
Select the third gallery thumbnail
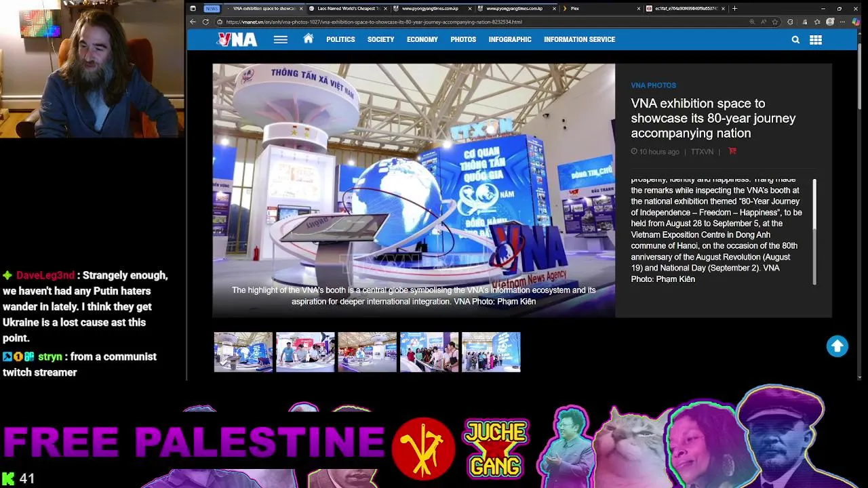pos(367,352)
